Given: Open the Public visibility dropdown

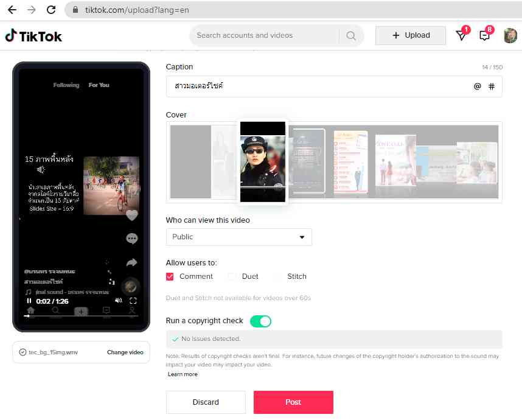Looking at the screenshot, I should (238, 237).
